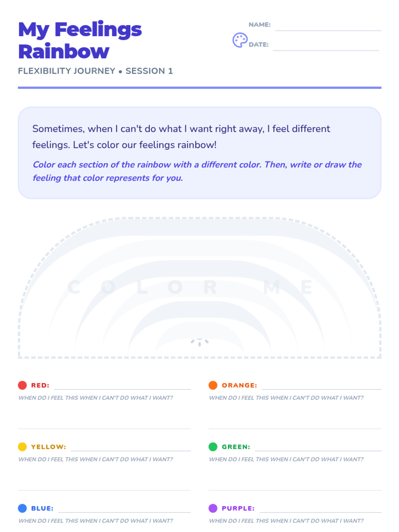The width and height of the screenshot is (399, 532).
Task: Click the "COLOR ME" watermark text
Action: (x=190, y=287)
